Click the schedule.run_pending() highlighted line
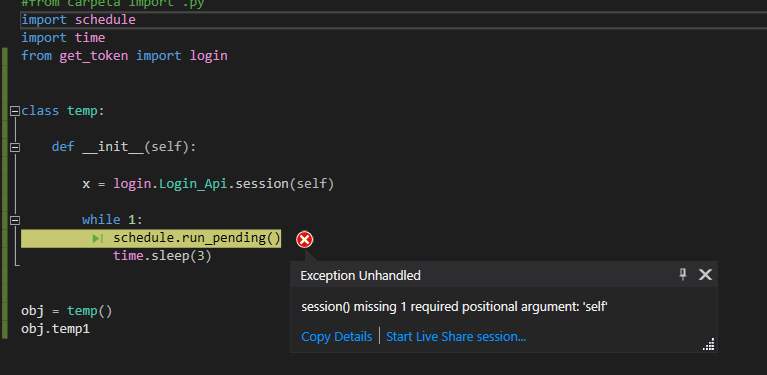Image resolution: width=767 pixels, height=375 pixels. pos(197,238)
